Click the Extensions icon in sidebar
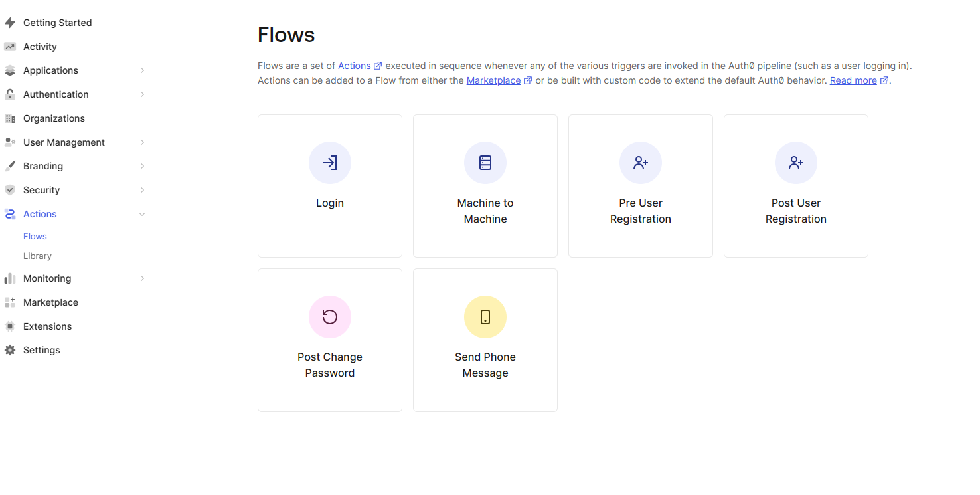Image resolution: width=980 pixels, height=495 pixels. coord(11,326)
